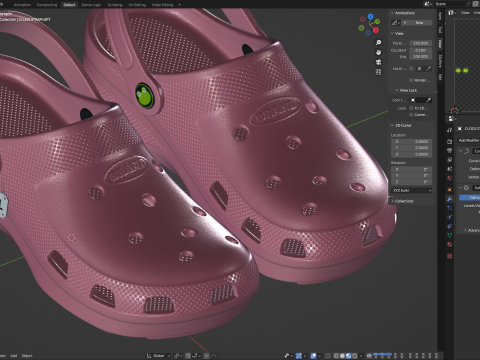The height and width of the screenshot is (360, 480).
Task: Click the Focal Length field 150.000
Action: [x=421, y=43]
